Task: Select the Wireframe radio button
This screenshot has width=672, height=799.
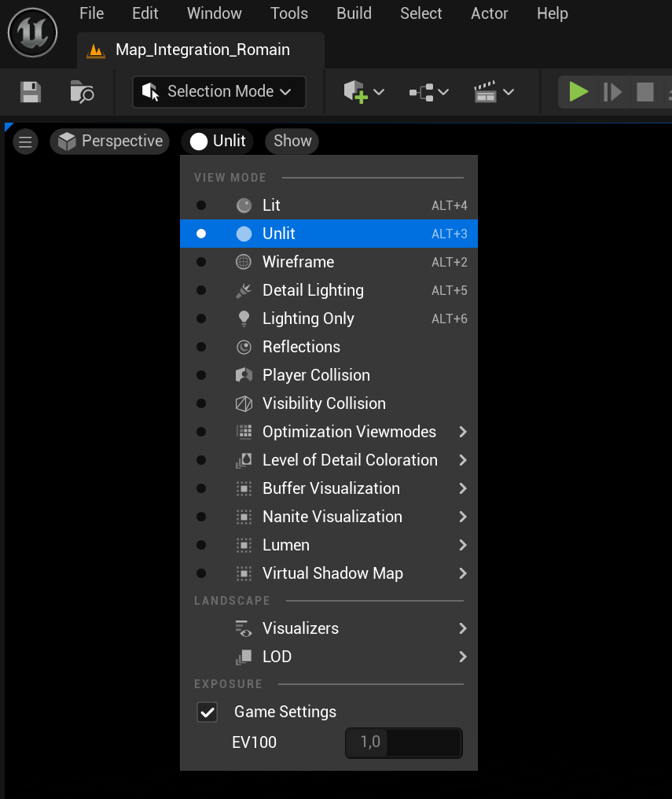Action: click(x=201, y=262)
